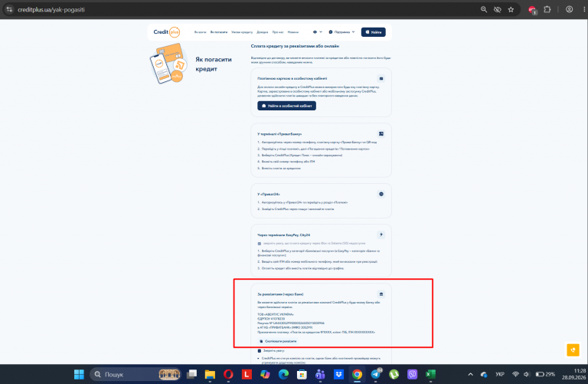Click the EasyPay terminals section icon
The width and height of the screenshot is (588, 384).
[x=381, y=235]
